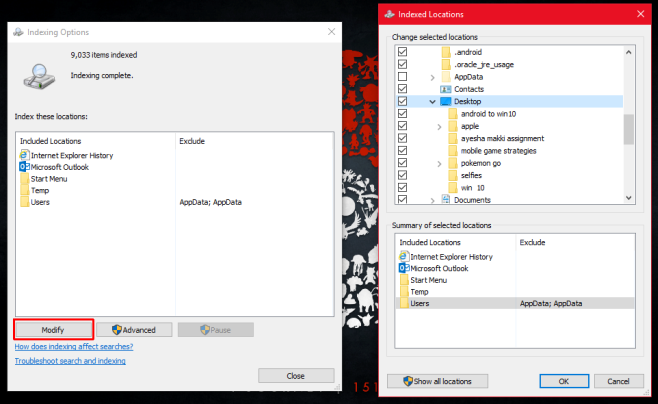Image resolution: width=658 pixels, height=404 pixels.
Task: Toggle the Contacts checkbox
Action: coord(402,89)
